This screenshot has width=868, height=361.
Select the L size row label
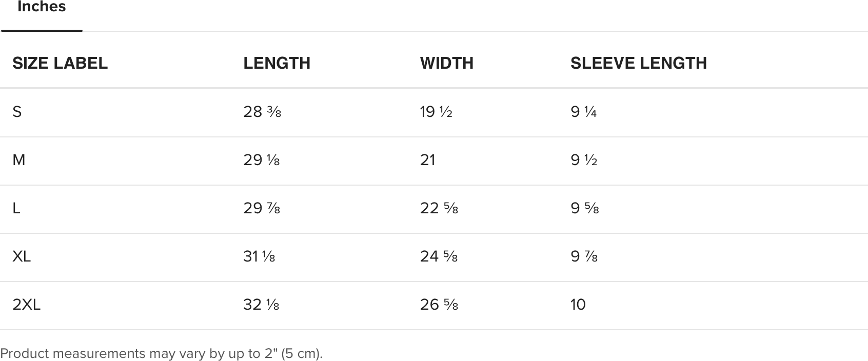(16, 208)
